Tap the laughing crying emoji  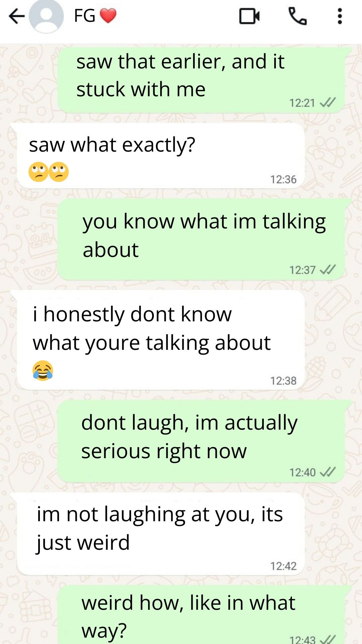(x=43, y=370)
